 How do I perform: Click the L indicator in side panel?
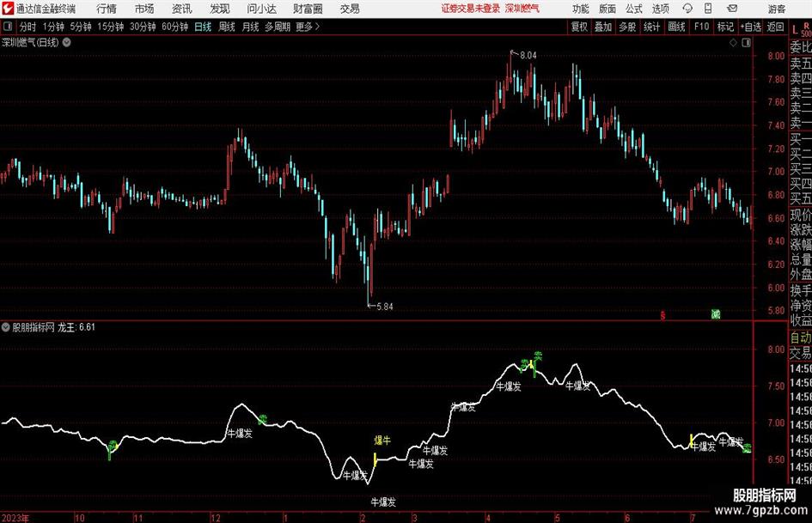pyautogui.click(x=795, y=31)
